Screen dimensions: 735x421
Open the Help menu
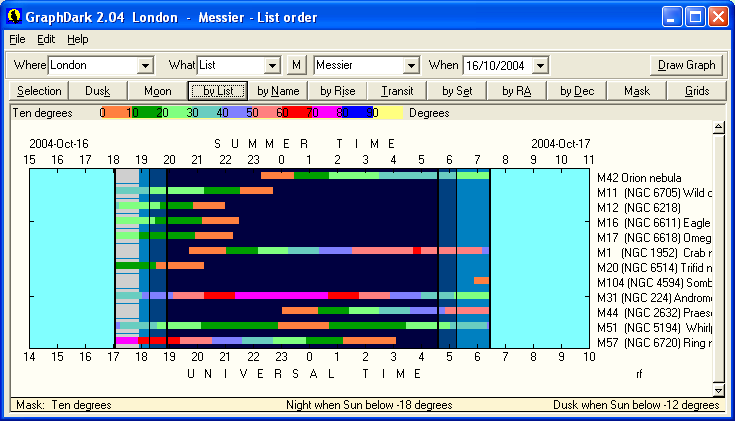click(78, 39)
